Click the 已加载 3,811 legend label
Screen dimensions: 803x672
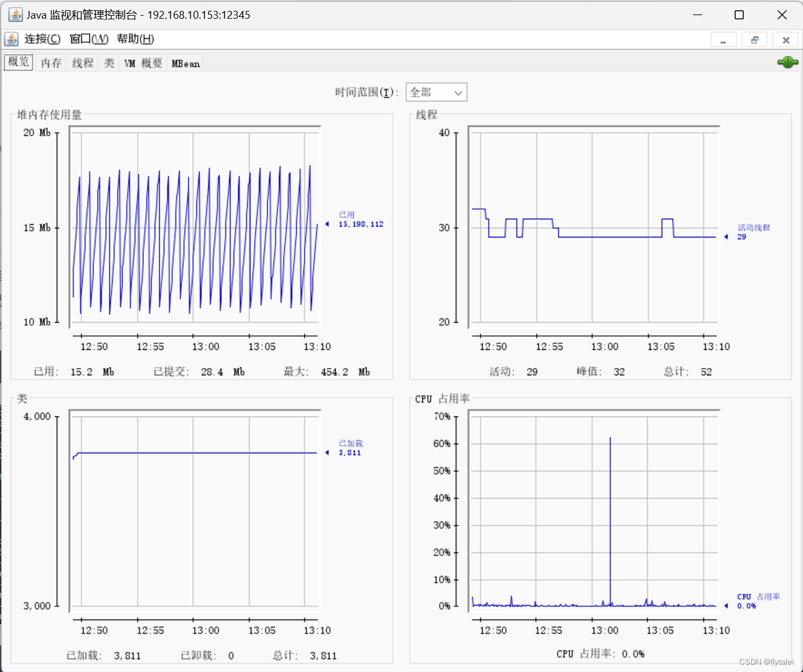click(x=351, y=448)
